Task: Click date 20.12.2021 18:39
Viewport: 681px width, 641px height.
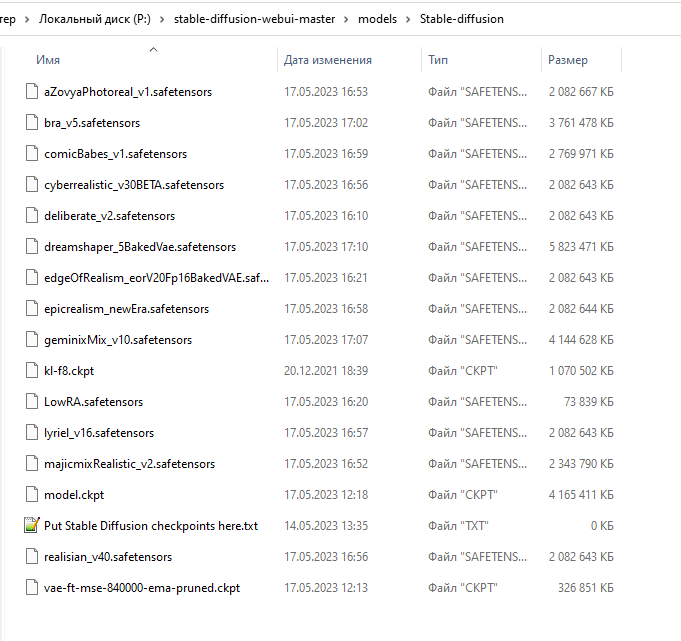Action: click(326, 371)
